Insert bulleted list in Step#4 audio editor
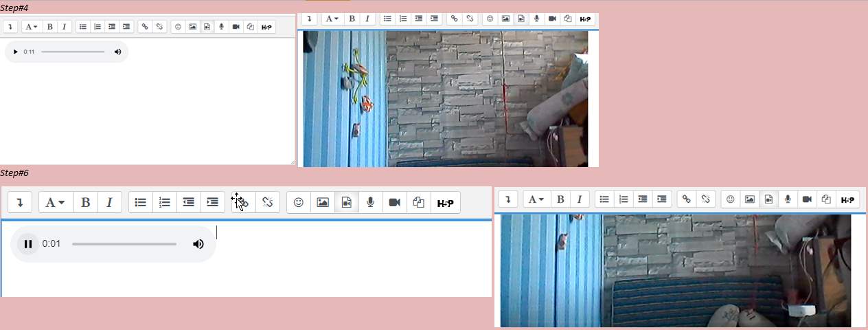The width and height of the screenshot is (868, 330). [x=82, y=27]
